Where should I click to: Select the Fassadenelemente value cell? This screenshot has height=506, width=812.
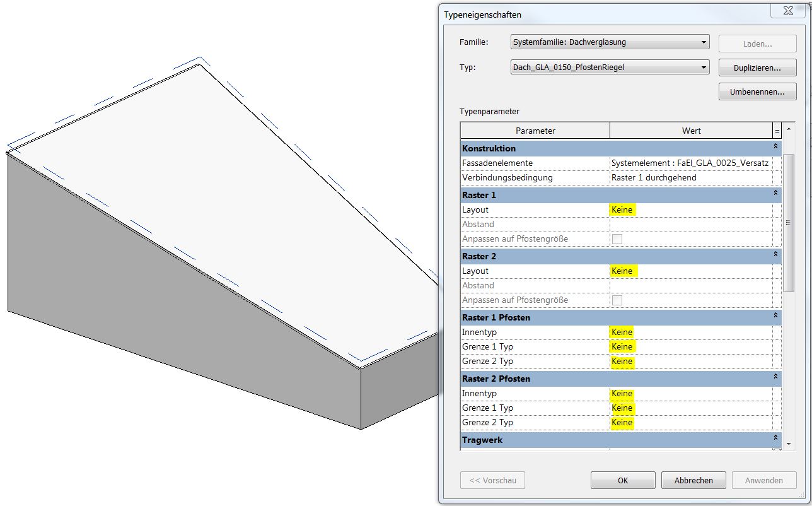tap(690, 163)
